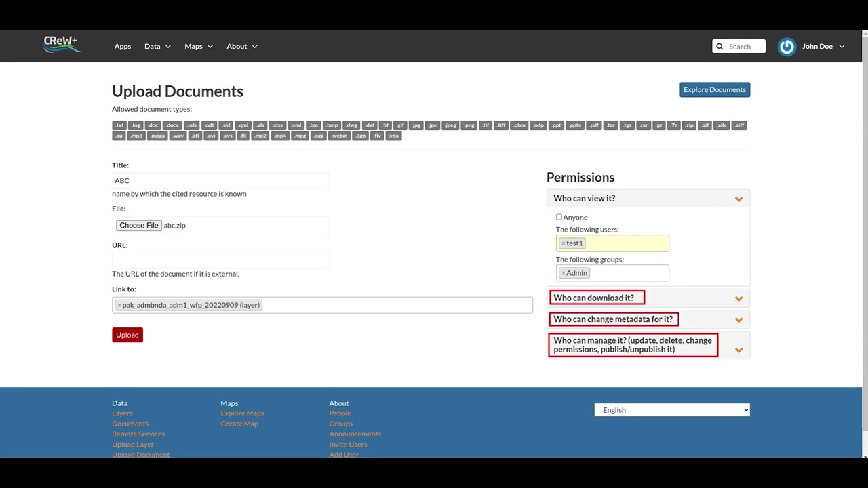Image resolution: width=868 pixels, height=488 pixels.
Task: Toggle the Anyone checkbox under view permissions
Action: (x=559, y=217)
